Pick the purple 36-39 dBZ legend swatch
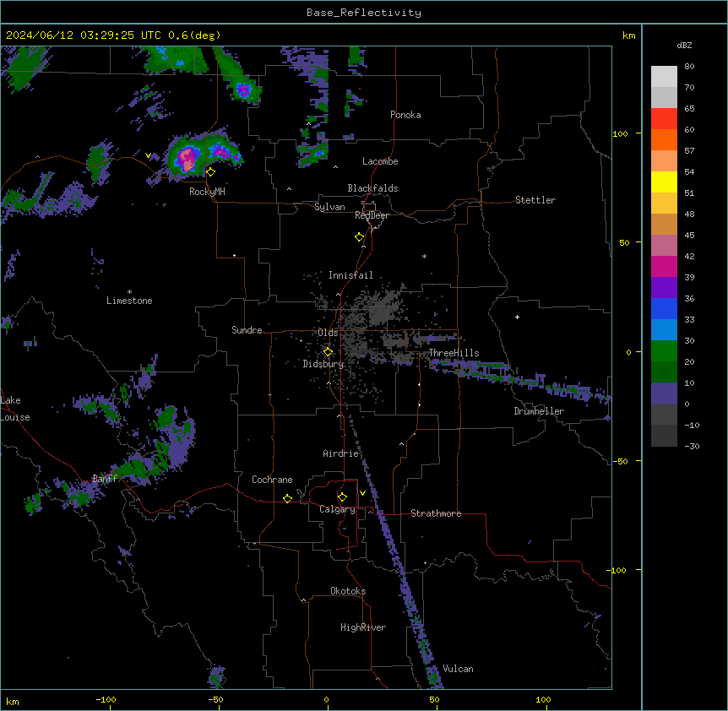Viewport: 728px width, 711px height. (664, 288)
